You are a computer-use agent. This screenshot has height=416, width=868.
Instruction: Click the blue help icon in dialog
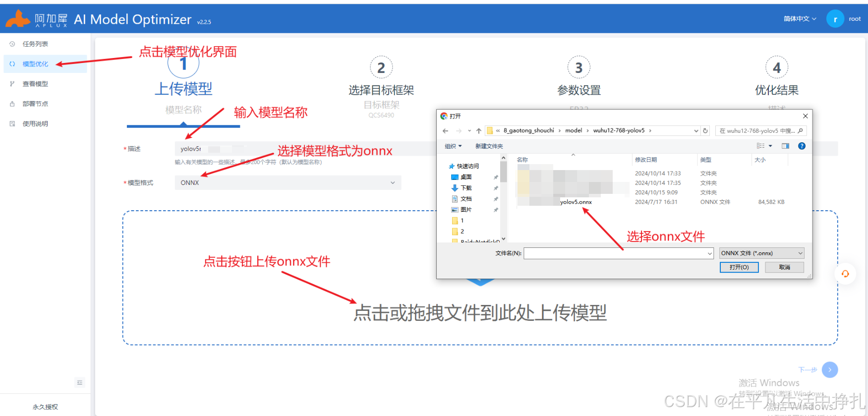802,146
